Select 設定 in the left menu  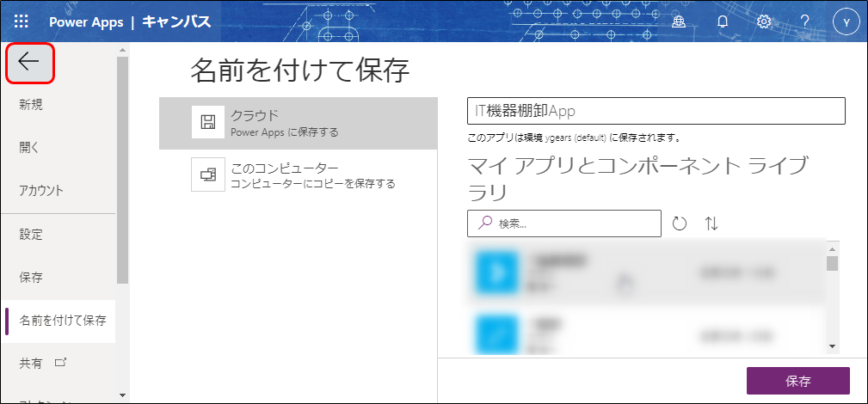31,234
